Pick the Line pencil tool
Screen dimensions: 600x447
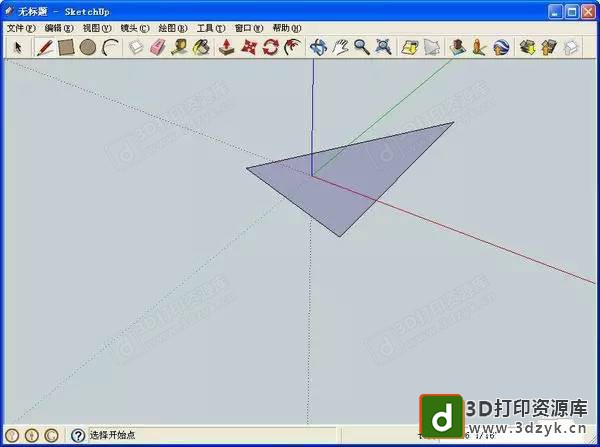45,47
